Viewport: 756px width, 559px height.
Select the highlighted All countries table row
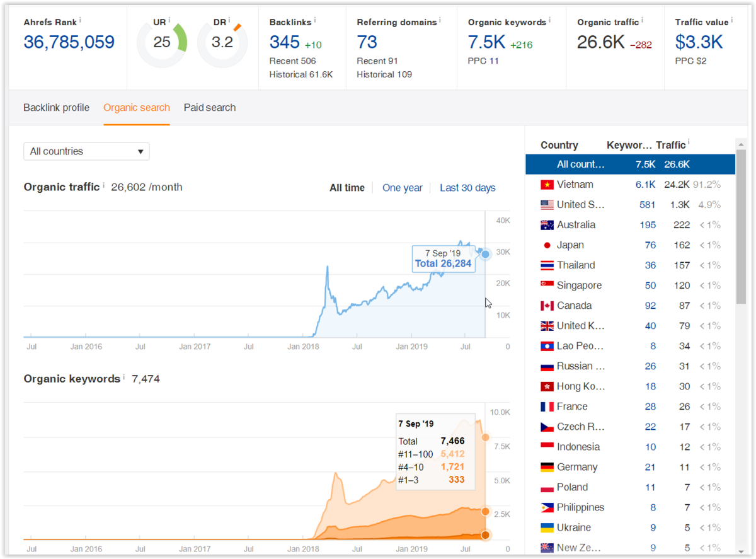pos(631,164)
